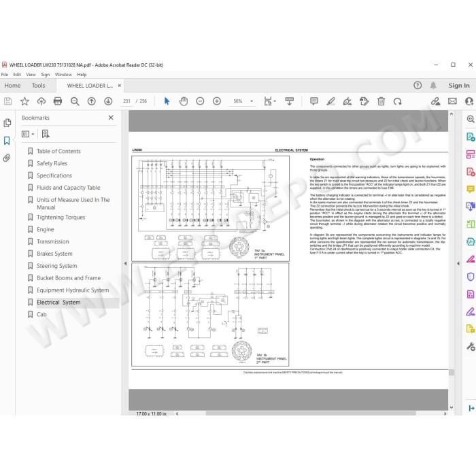Click the Sign In button
Screen dimensions: 476x476
coord(459,86)
